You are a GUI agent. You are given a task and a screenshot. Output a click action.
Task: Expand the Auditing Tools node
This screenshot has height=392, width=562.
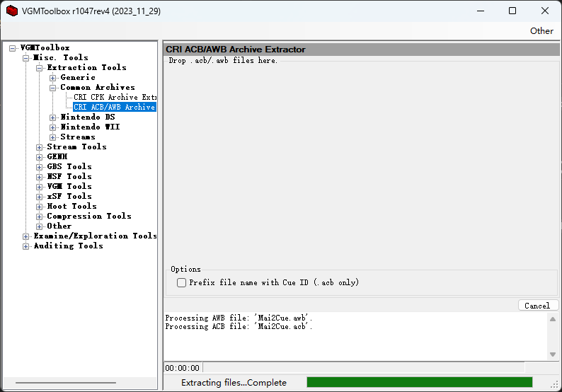(x=26, y=246)
